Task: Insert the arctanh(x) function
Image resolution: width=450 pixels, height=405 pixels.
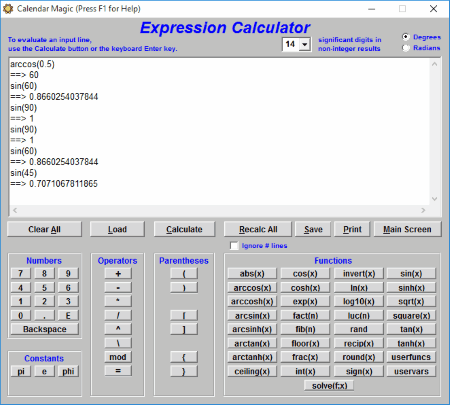Action: [x=252, y=357]
